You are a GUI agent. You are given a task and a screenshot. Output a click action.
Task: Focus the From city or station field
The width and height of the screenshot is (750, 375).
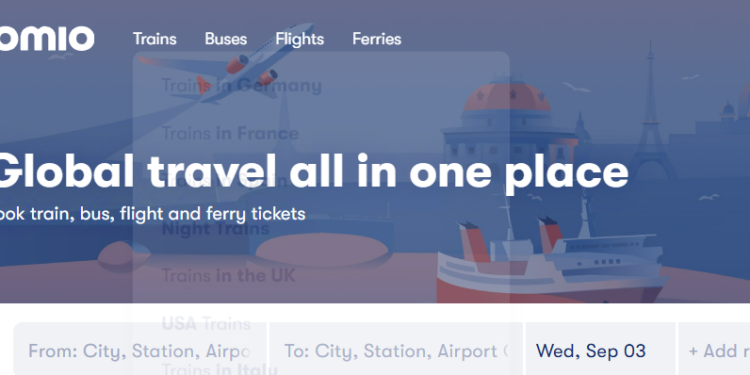coord(140,351)
